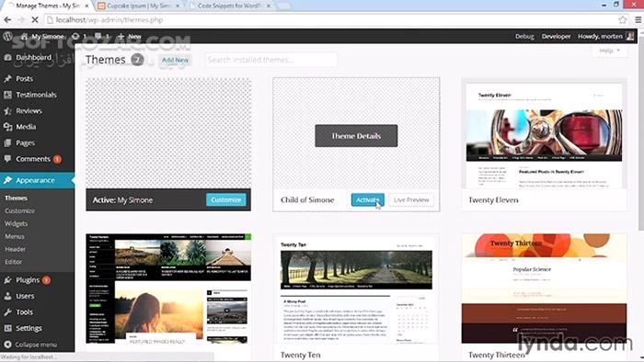Screen dimensions: 644x362
Task: Open Customize submenu item under Appearance
Action: point(19,210)
